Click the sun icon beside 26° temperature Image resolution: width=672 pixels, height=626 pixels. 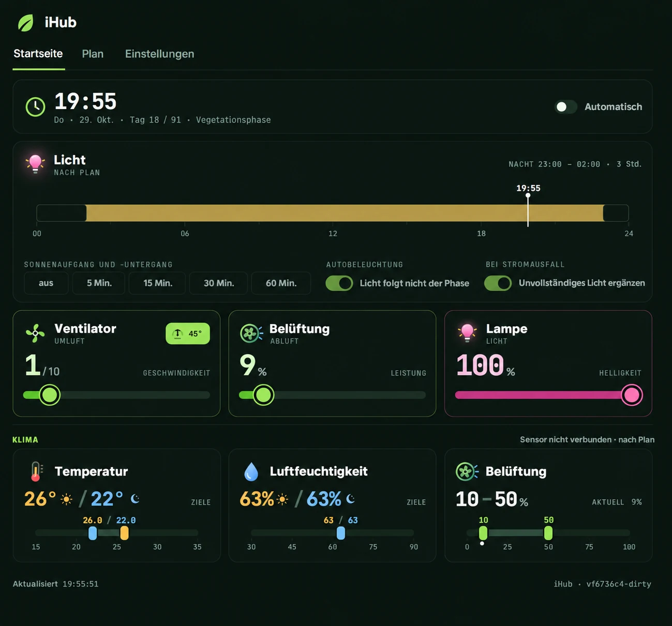coord(66,499)
